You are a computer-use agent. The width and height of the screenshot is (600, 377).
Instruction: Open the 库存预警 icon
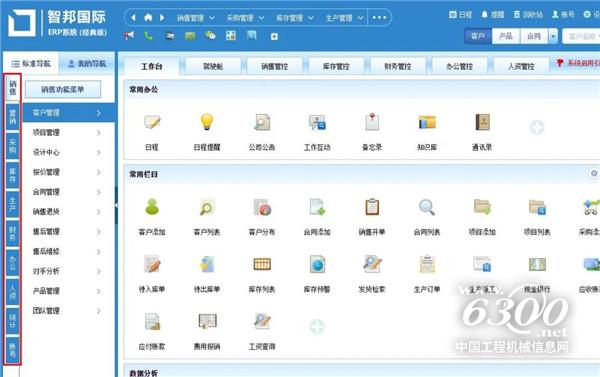tap(317, 264)
